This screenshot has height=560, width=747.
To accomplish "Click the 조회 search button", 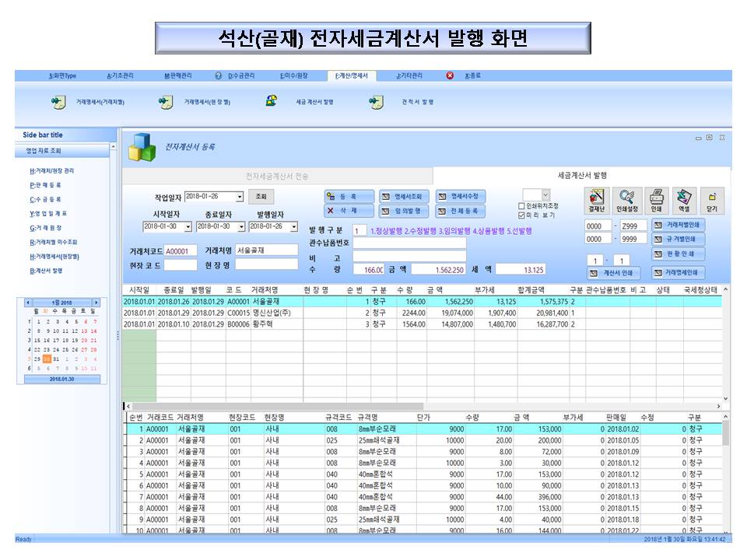I will (261, 198).
